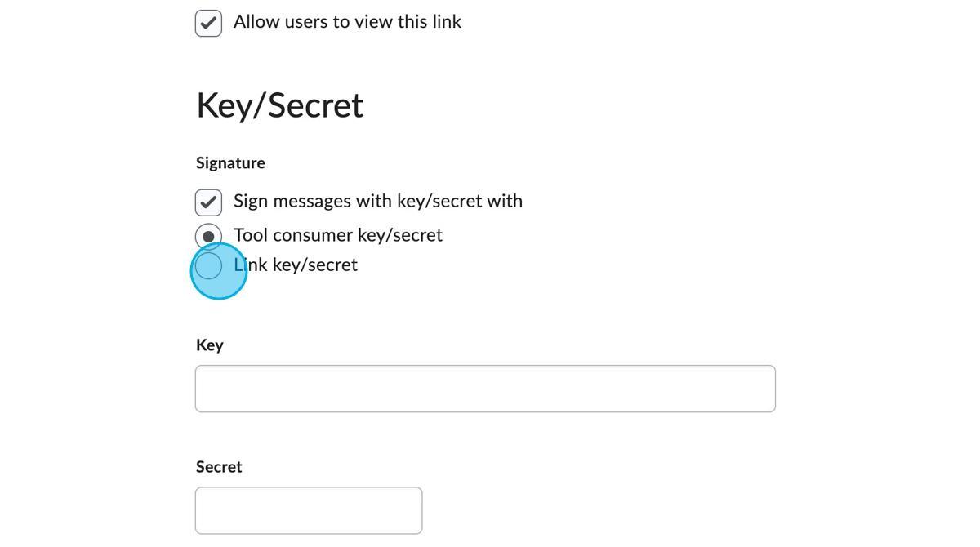The height and width of the screenshot is (547, 980).
Task: Click the Secret field label
Action: (219, 466)
